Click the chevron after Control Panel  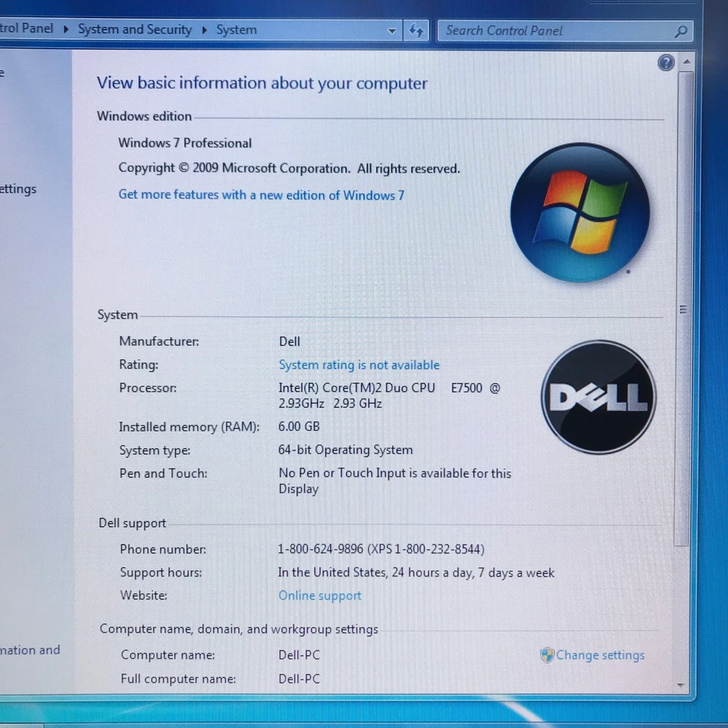[64, 30]
